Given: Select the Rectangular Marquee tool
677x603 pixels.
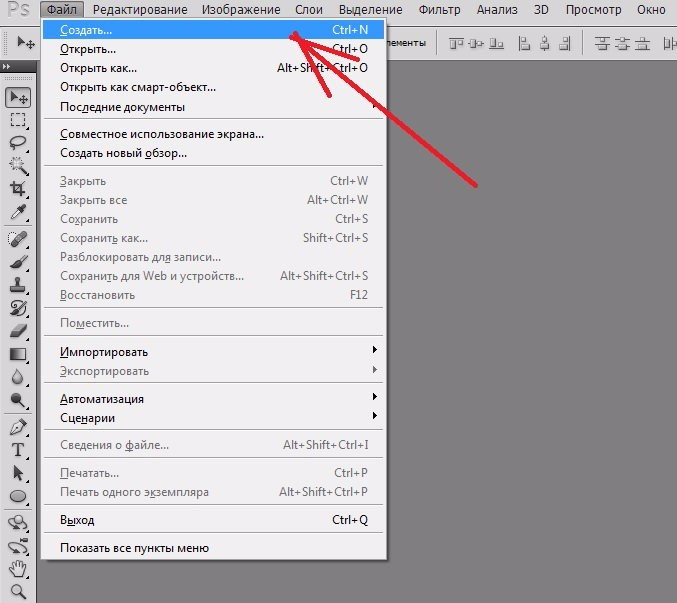Looking at the screenshot, I should pos(18,120).
